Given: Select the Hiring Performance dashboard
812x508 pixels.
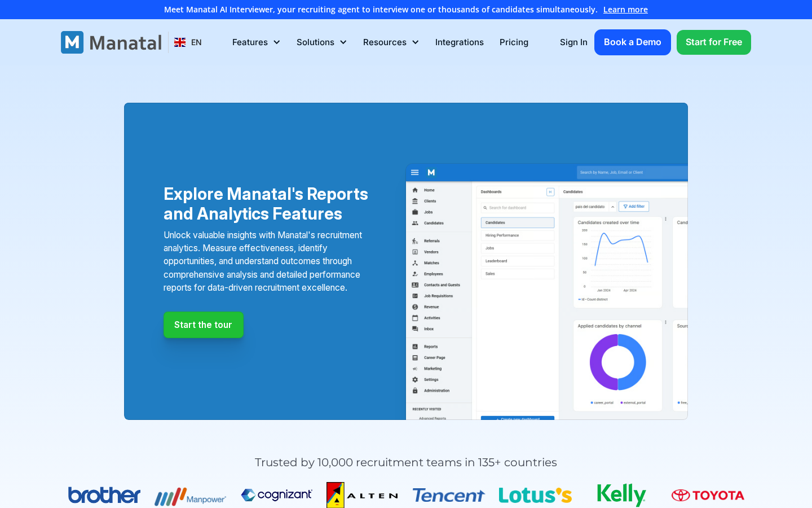Looking at the screenshot, I should pyautogui.click(x=518, y=235).
